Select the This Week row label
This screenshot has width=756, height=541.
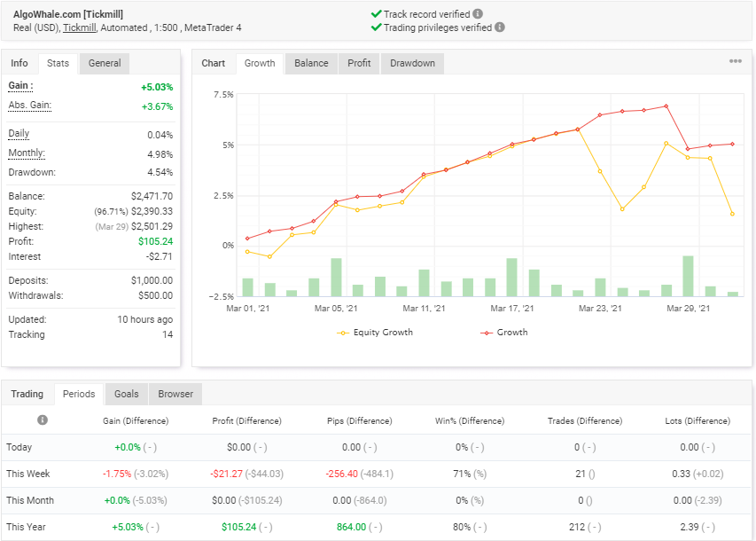click(28, 474)
